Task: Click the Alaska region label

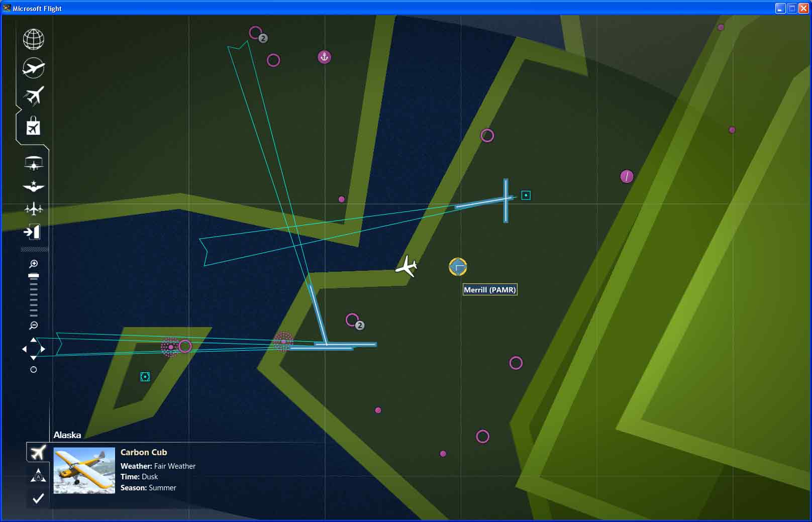Action: pos(67,435)
